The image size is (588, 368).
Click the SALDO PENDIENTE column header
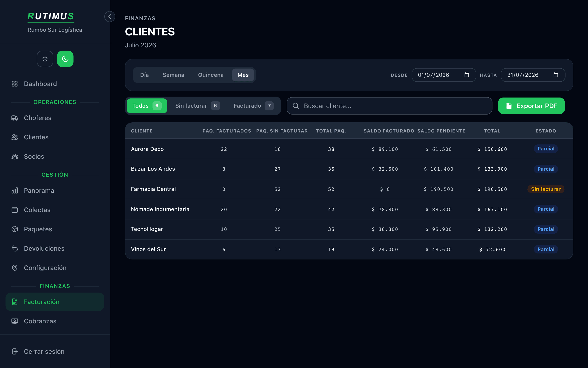tap(441, 131)
